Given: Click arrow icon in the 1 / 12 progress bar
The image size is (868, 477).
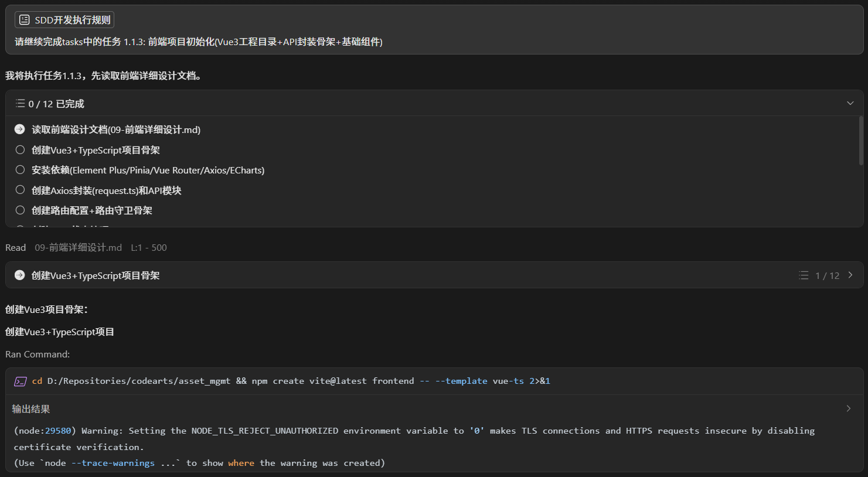Looking at the screenshot, I should tap(20, 275).
